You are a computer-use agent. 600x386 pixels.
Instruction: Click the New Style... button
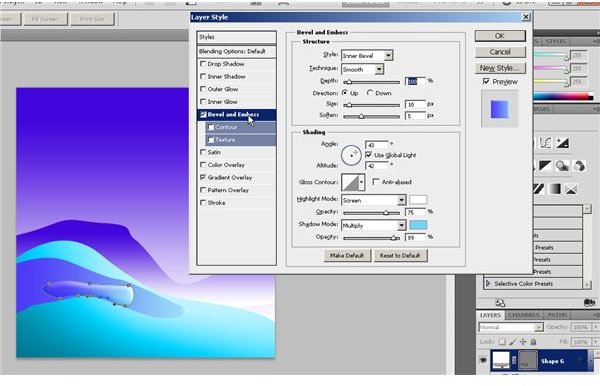[x=500, y=68]
